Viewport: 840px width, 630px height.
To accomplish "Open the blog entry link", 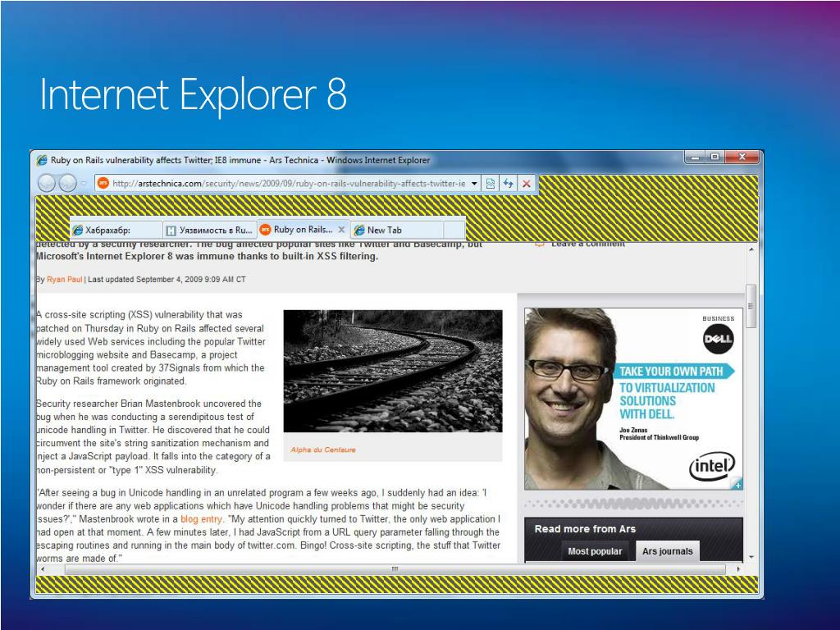I will coord(201,519).
